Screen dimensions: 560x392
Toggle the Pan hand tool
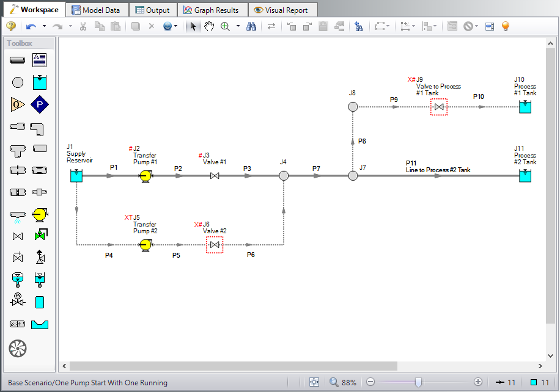(209, 26)
